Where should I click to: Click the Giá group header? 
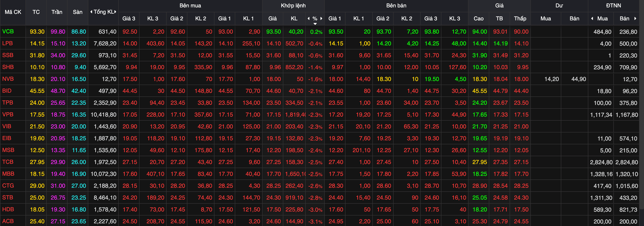(499, 6)
